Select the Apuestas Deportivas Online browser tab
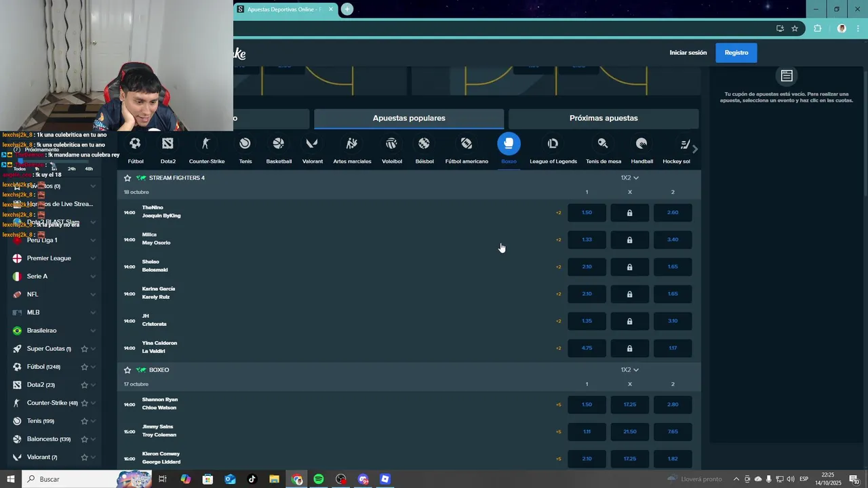 pos(285,9)
